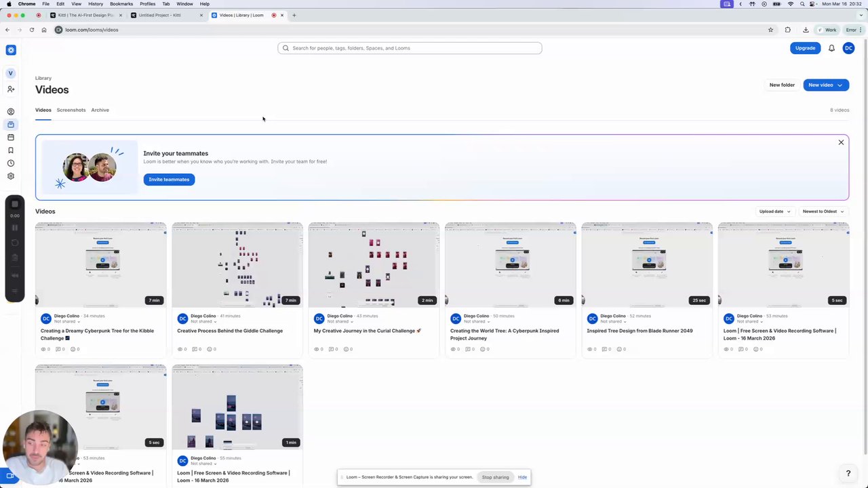Open the DC account avatar menu
Screen dimensions: 868x488
point(848,48)
